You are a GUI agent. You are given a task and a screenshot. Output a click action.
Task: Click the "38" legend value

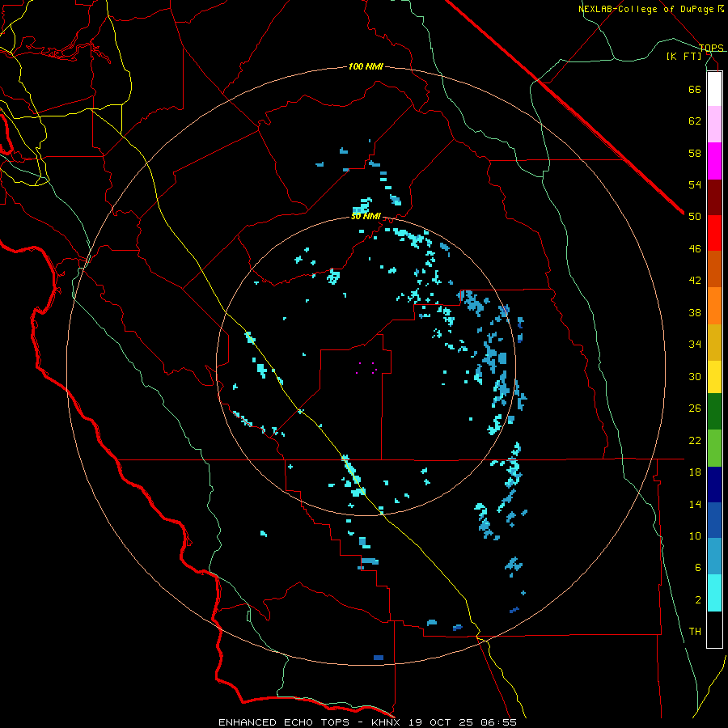pos(695,312)
